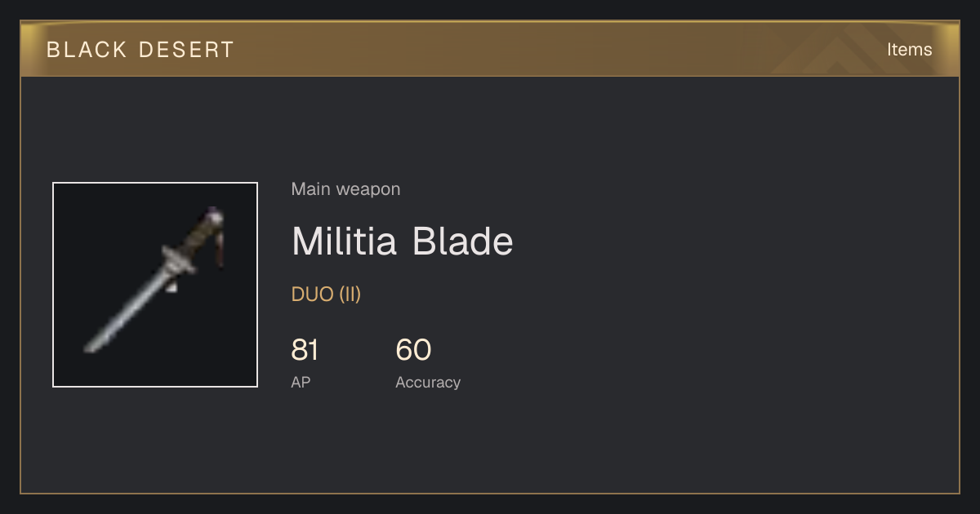Viewport: 980px width, 514px height.
Task: Select the 81 AP value
Action: pos(305,350)
